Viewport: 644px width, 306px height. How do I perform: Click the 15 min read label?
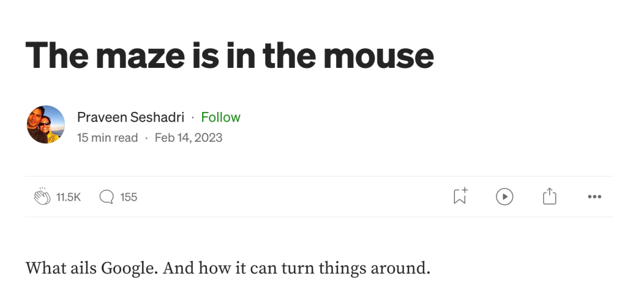(107, 138)
